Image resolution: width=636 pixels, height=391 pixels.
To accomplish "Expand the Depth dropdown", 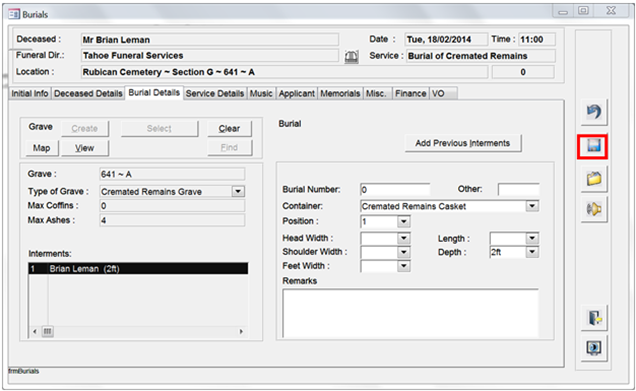I will click(x=532, y=252).
